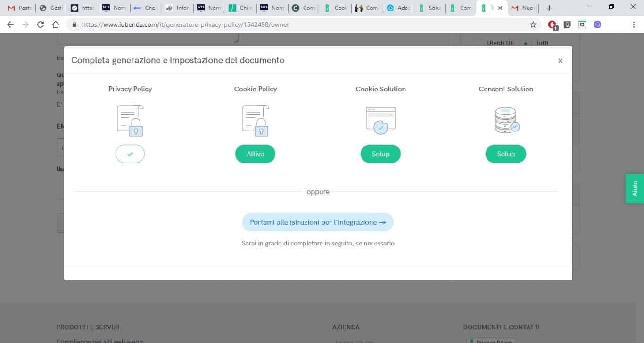Click 'Sarai in grado di completare in seguito' note
The image size is (644, 343).
coord(318,243)
